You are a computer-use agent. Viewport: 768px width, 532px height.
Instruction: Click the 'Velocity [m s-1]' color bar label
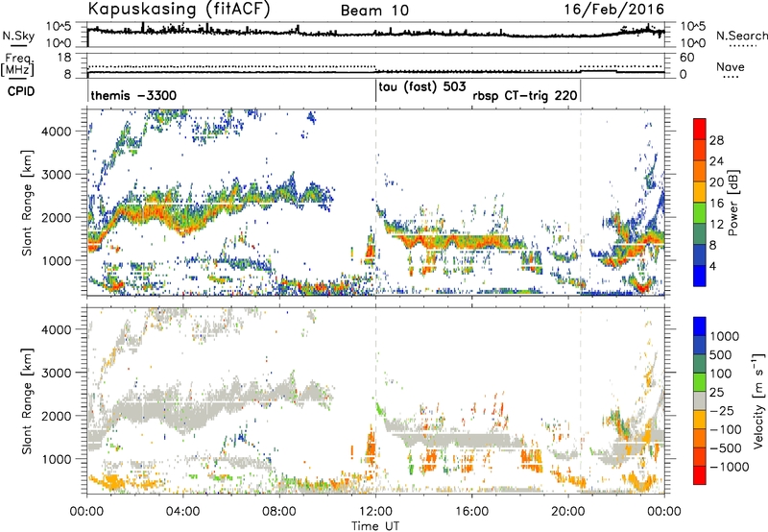coord(758,400)
